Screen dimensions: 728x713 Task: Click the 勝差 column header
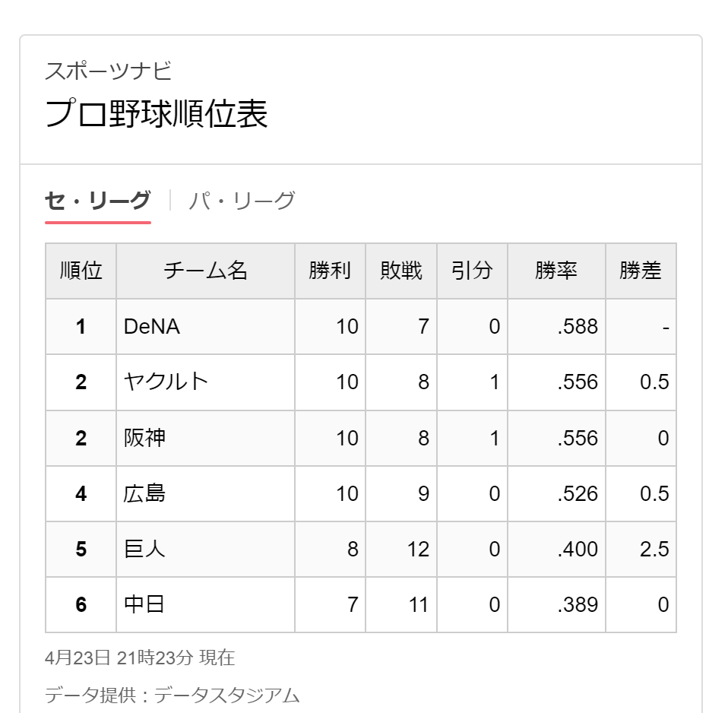click(641, 271)
